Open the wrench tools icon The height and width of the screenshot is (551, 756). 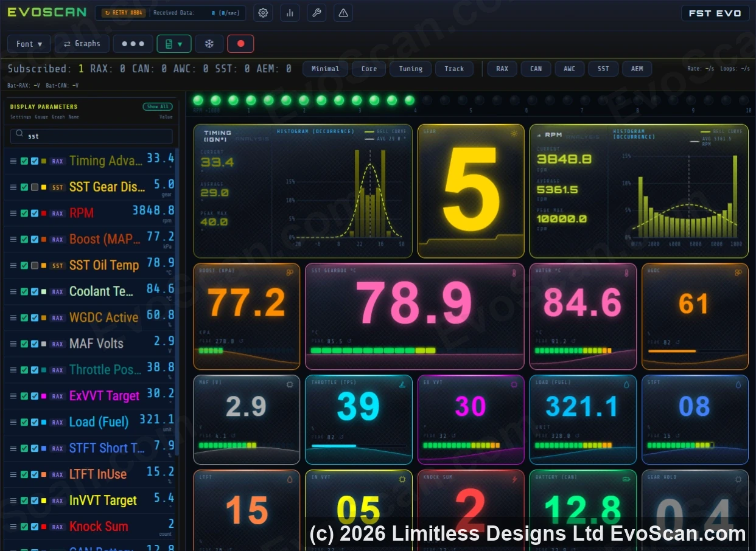317,13
